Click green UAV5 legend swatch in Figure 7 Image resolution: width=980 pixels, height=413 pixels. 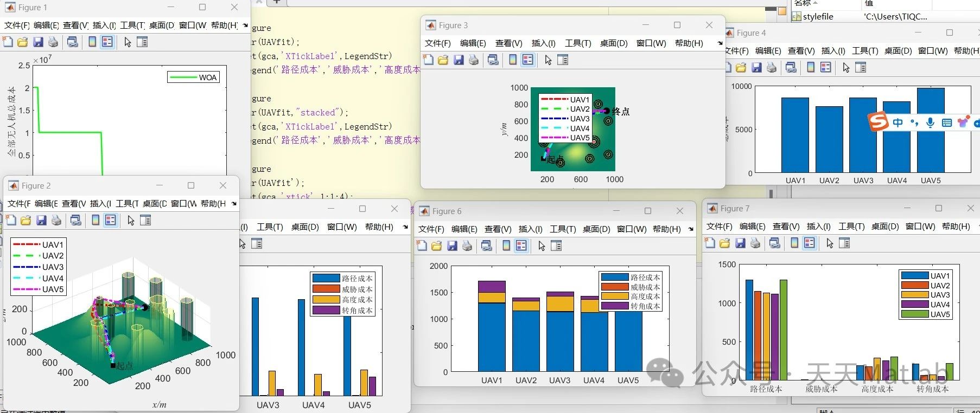(915, 314)
